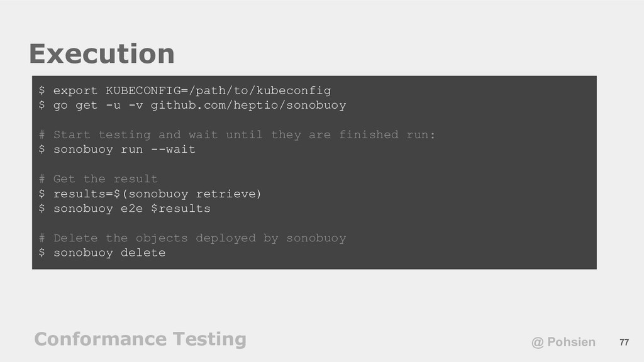The image size is (644, 362).
Task: Click the Execution slide title
Action: tap(102, 54)
